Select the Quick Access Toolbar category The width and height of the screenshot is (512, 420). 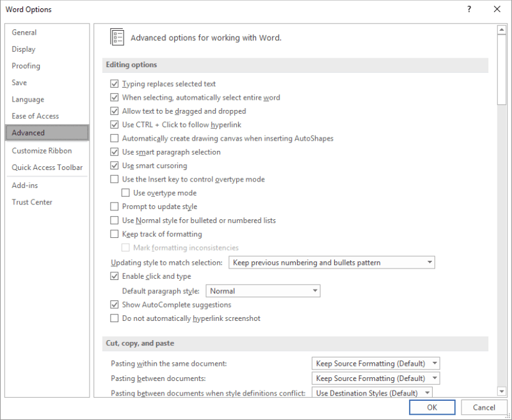point(47,167)
